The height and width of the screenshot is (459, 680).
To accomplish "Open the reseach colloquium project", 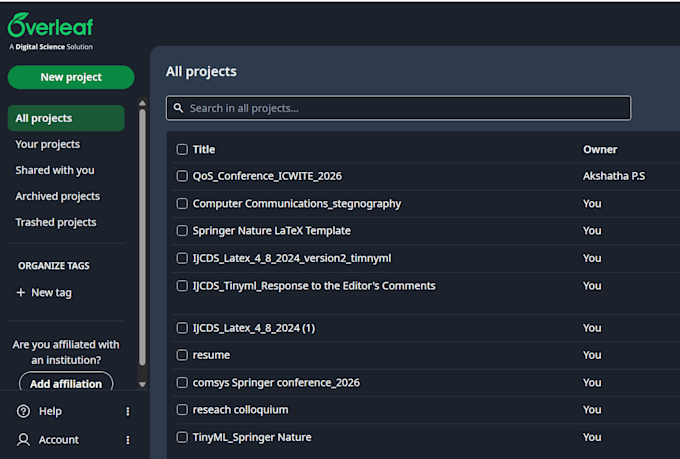I will 240,410.
